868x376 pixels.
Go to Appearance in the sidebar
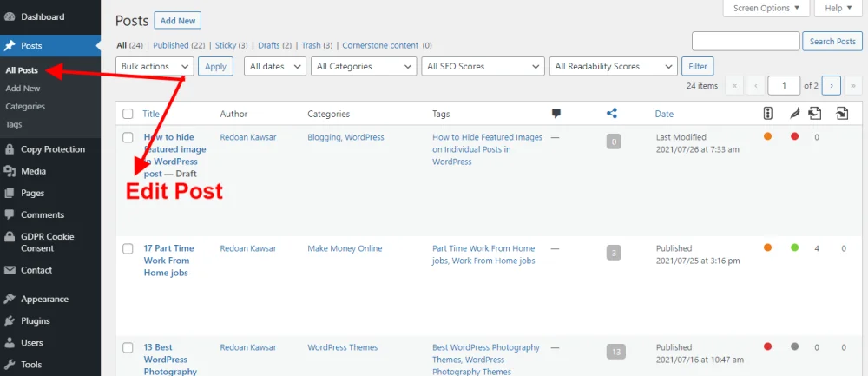point(44,299)
